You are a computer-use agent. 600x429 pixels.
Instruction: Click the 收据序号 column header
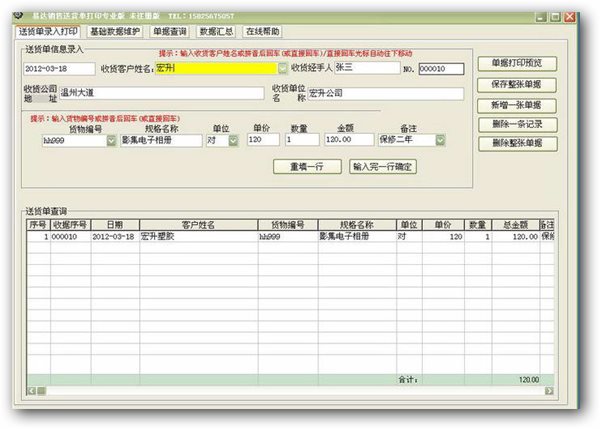70,225
